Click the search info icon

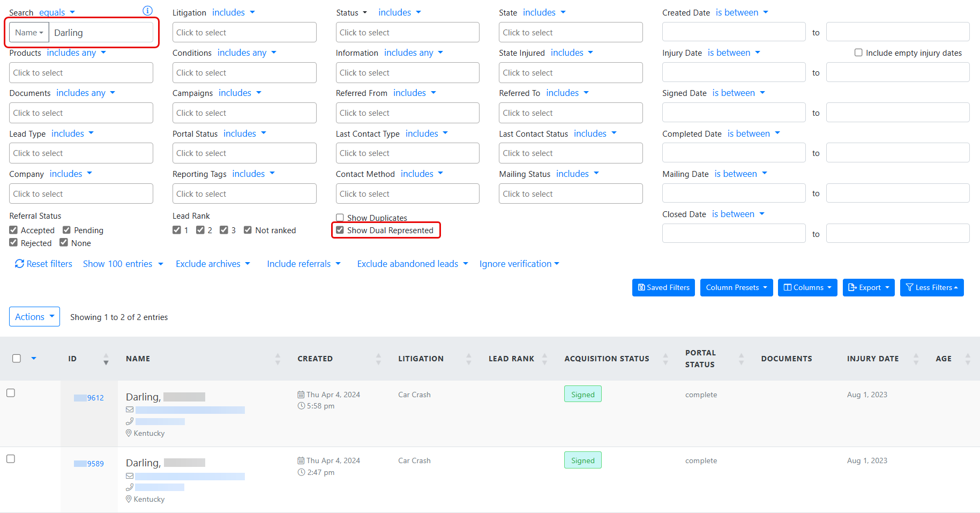point(147,11)
